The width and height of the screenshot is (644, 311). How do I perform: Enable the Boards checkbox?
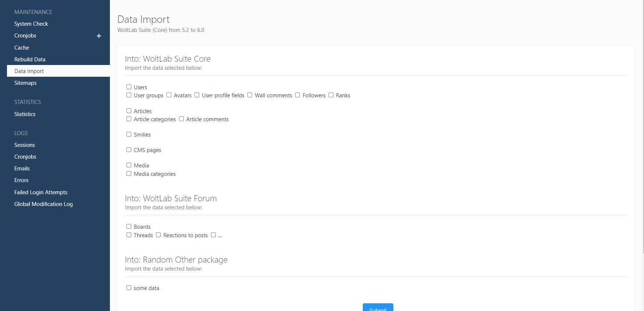click(x=129, y=227)
